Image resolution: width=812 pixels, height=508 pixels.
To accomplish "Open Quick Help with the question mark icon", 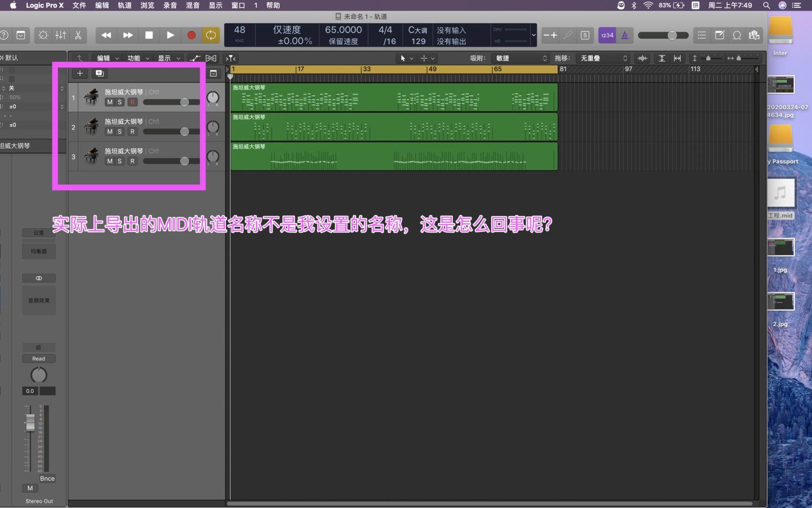I will (x=4, y=35).
